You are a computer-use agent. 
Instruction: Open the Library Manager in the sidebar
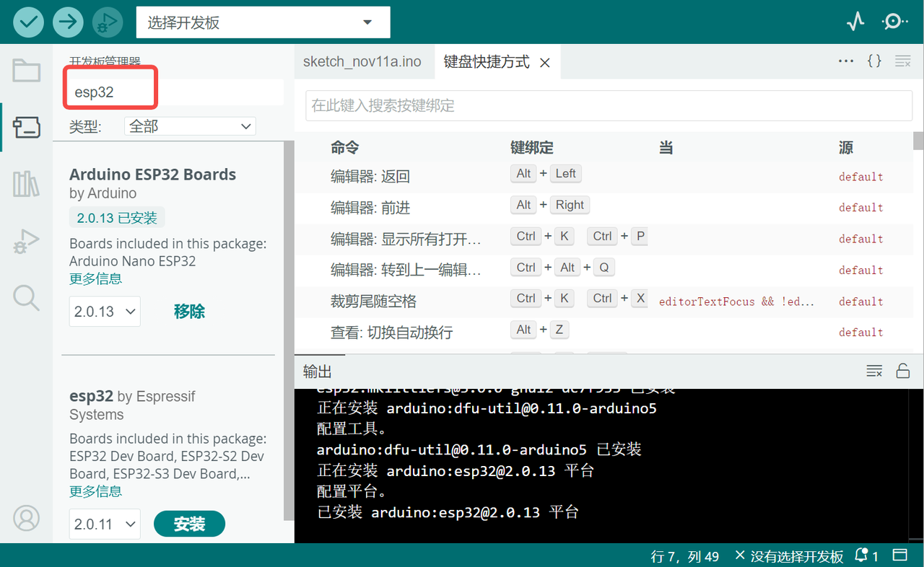pyautogui.click(x=27, y=184)
